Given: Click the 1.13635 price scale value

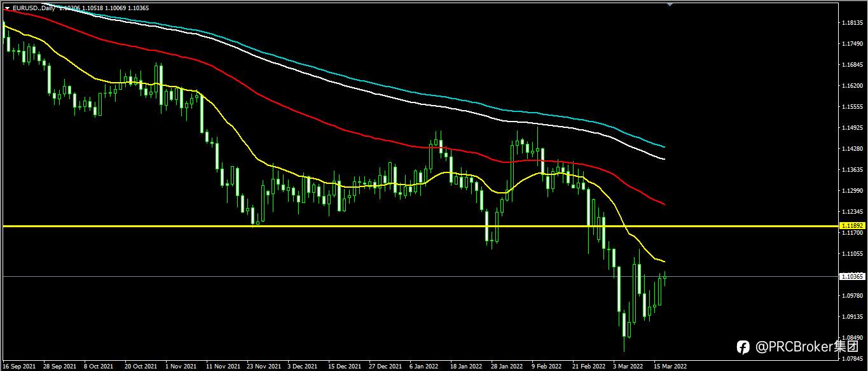Looking at the screenshot, I should [851, 170].
